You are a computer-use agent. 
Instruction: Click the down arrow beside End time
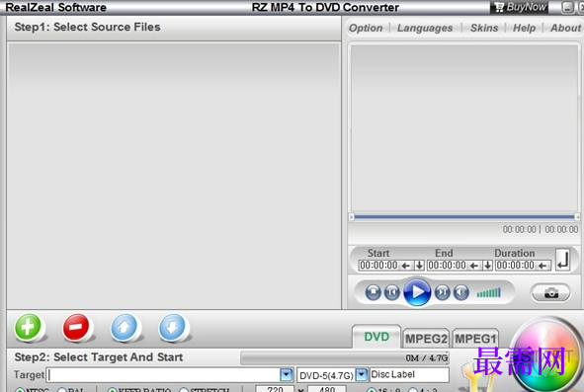tap(488, 266)
